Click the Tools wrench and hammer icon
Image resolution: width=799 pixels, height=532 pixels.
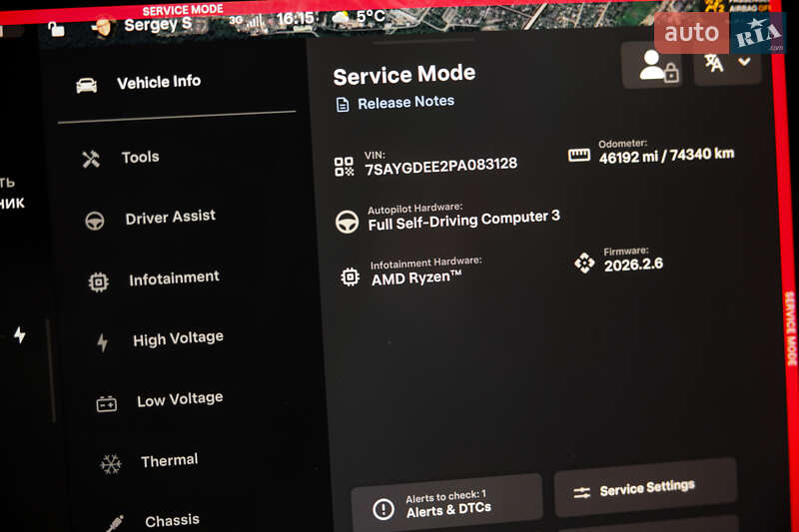tap(91, 160)
